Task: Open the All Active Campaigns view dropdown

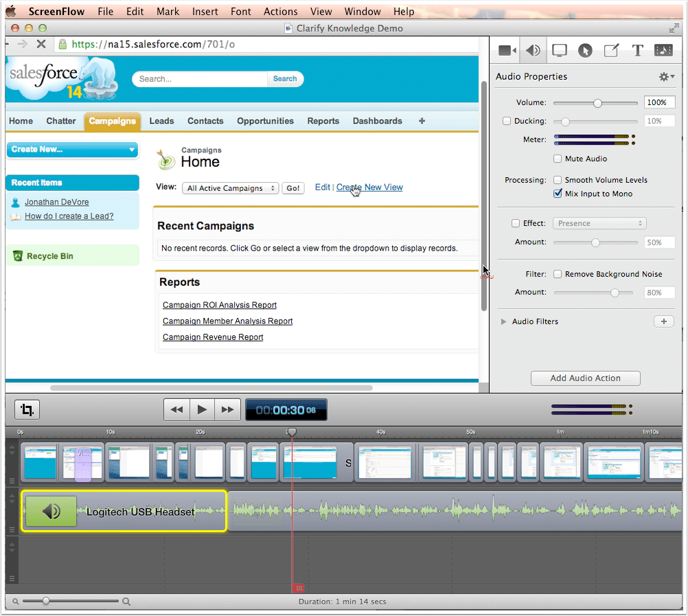Action: pyautogui.click(x=230, y=188)
